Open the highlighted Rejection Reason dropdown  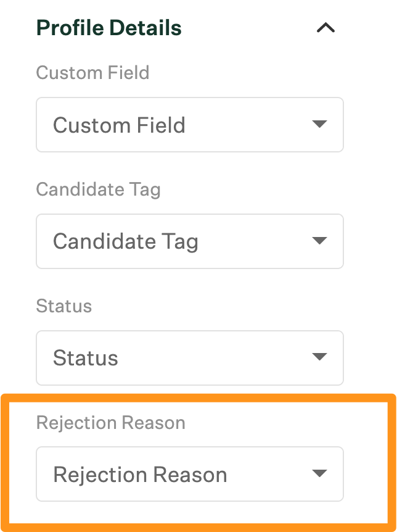(x=189, y=473)
